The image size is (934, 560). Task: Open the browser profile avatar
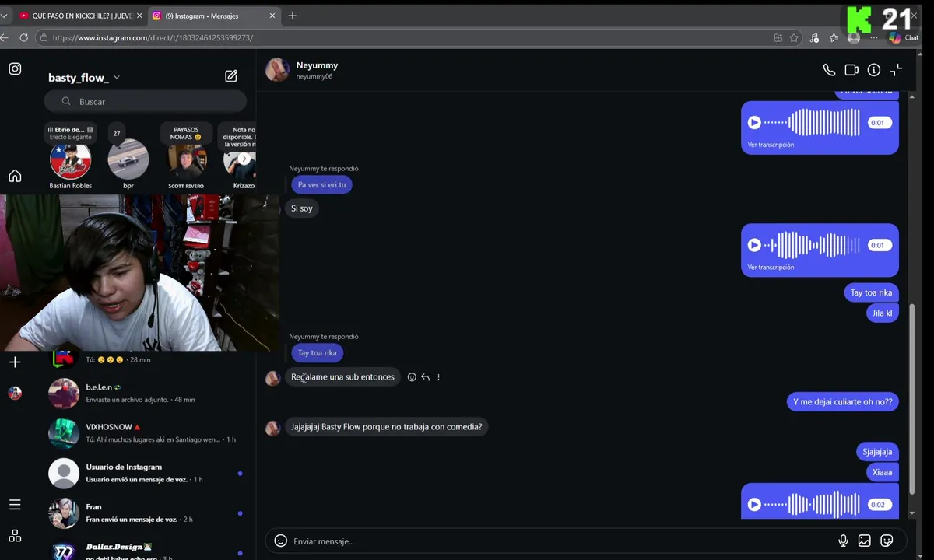854,37
